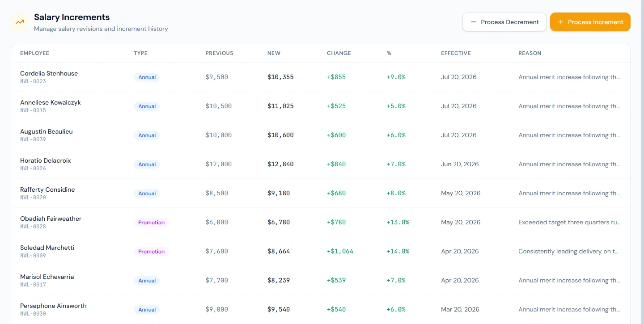
Task: Click the Process Increment button
Action: 590,22
